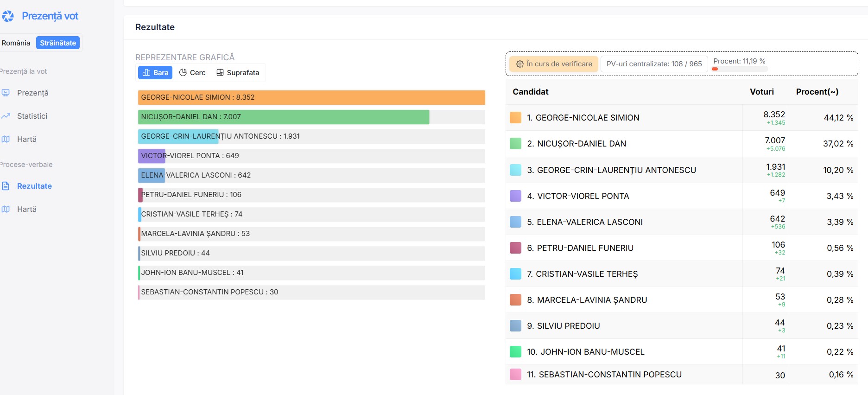Open Prezență page from sidebar

[32, 93]
